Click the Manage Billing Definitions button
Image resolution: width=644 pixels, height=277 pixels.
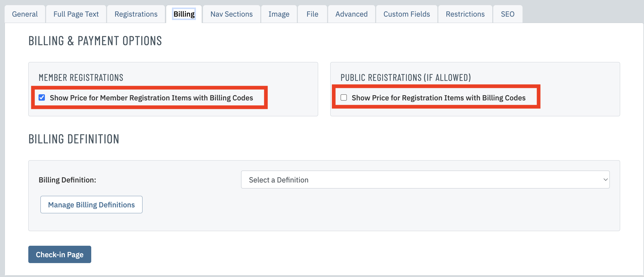point(91,205)
